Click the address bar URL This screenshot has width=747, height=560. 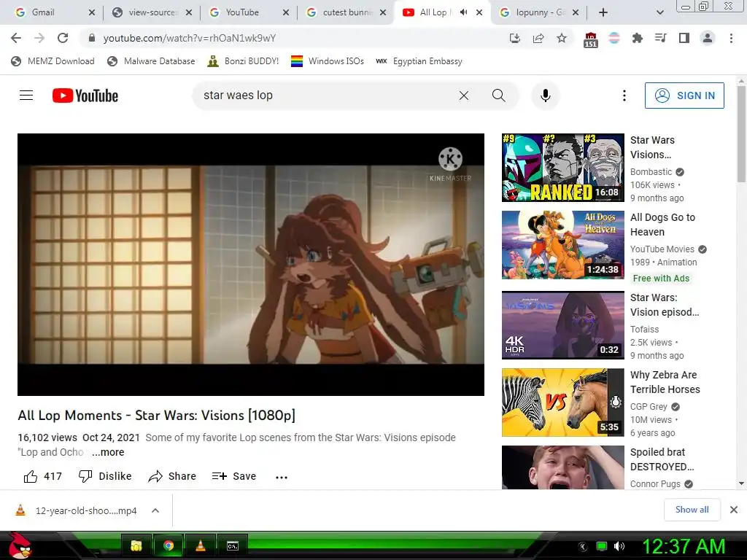pyautogui.click(x=190, y=38)
